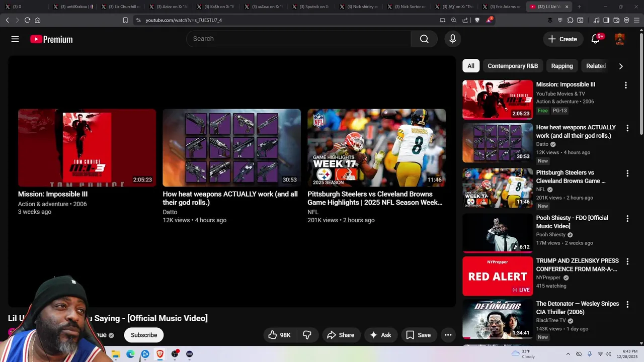
Task: Open the account avatar menu
Action: [620, 39]
